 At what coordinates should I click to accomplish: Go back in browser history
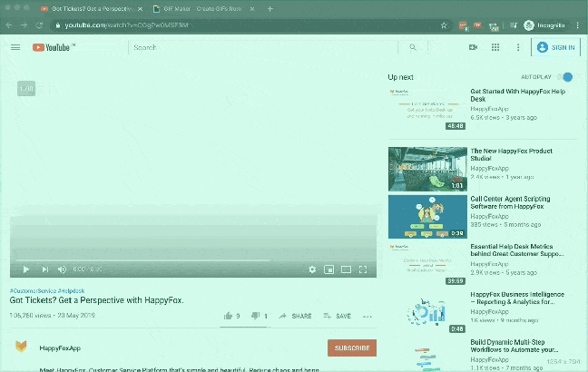(9, 25)
